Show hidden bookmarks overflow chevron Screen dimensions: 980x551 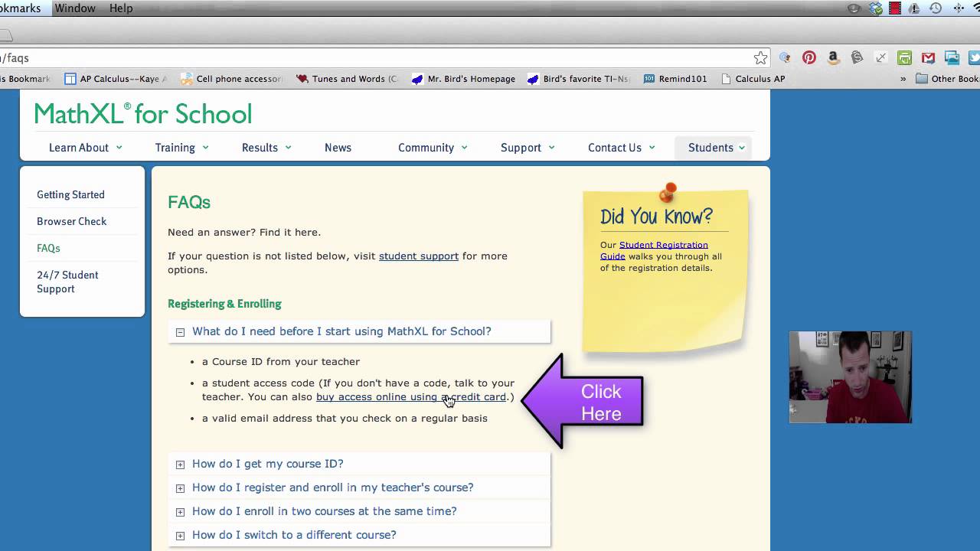coord(903,79)
